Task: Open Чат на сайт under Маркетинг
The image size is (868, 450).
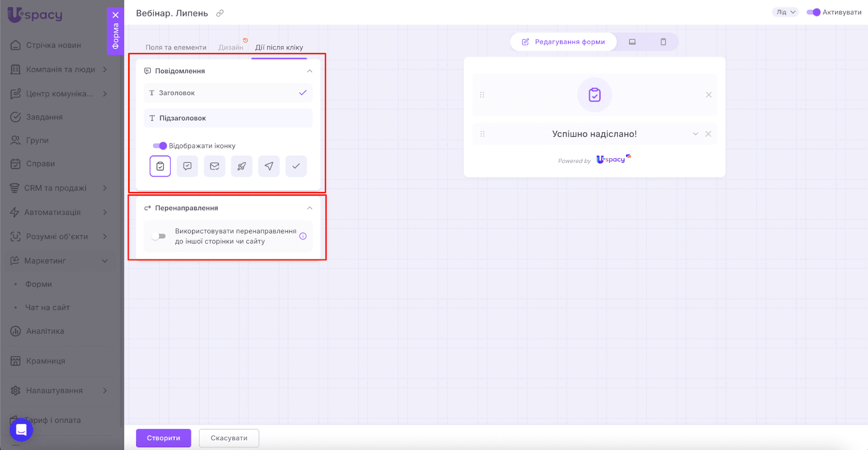Action: pos(47,307)
